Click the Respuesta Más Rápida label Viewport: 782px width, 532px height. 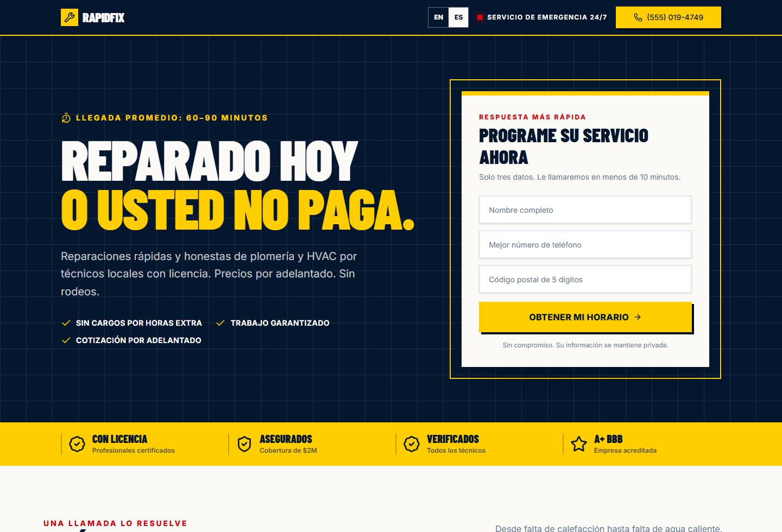pos(532,117)
